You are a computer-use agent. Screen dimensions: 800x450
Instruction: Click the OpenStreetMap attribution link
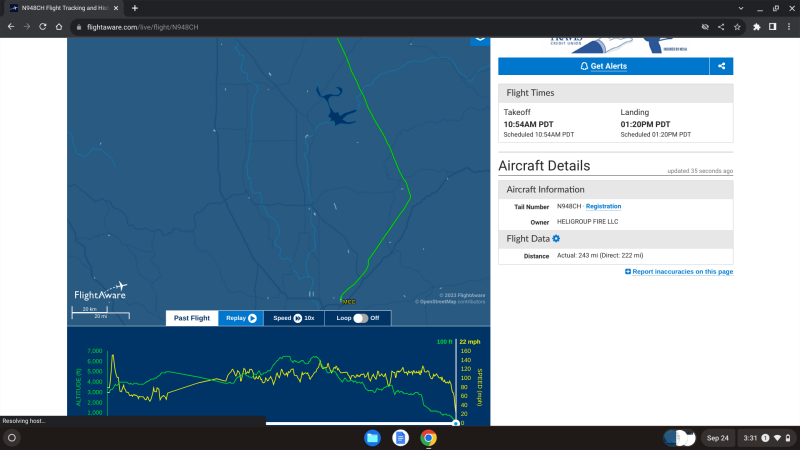pyautogui.click(x=438, y=302)
